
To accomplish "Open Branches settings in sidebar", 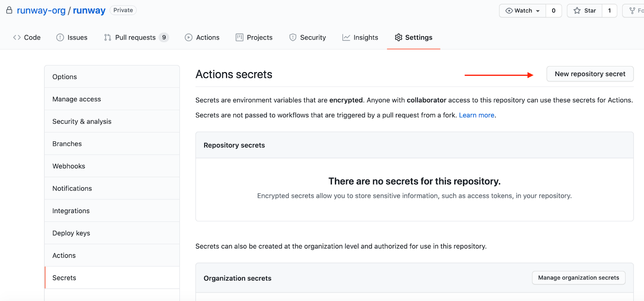I will point(112,144).
